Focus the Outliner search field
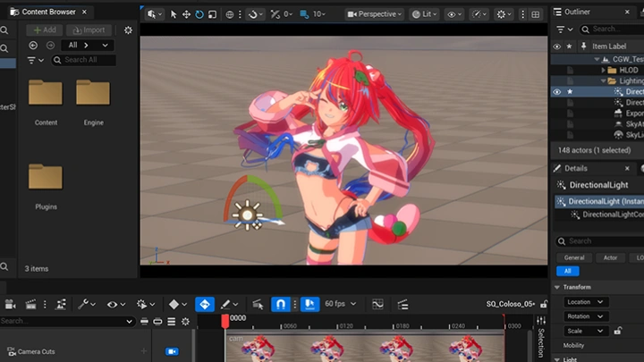Viewport: 644px width, 362px height. pos(612,29)
